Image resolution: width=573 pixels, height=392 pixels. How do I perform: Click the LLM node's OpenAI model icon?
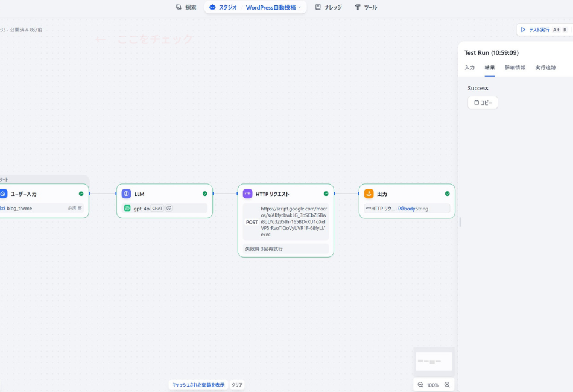pyautogui.click(x=127, y=208)
